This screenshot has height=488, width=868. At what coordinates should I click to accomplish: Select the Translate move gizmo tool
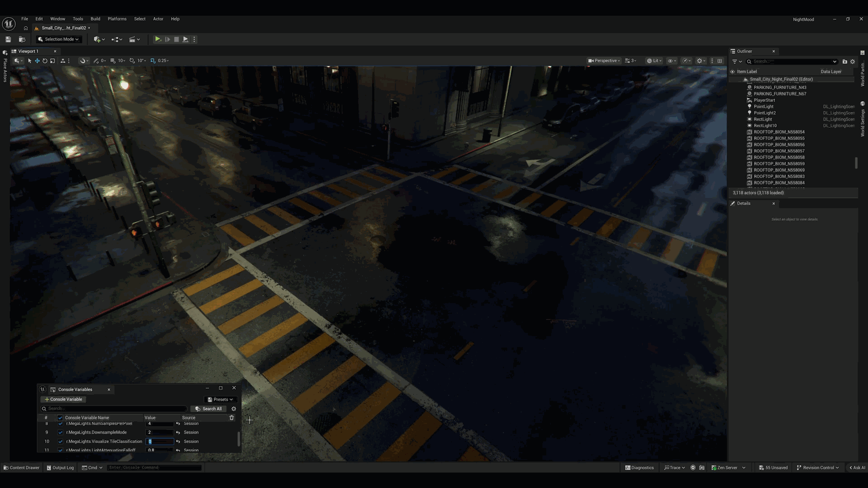[37, 61]
